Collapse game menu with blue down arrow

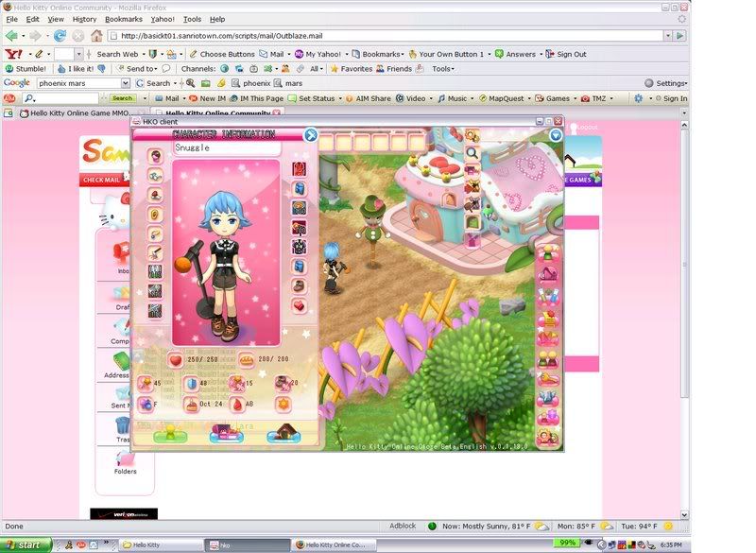pos(556,135)
